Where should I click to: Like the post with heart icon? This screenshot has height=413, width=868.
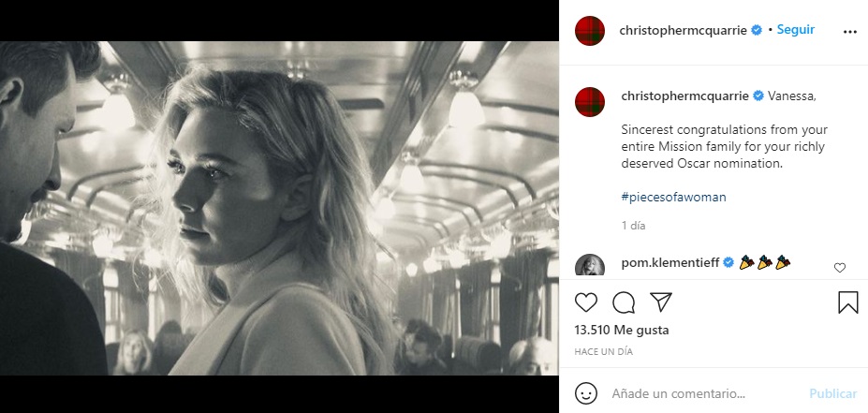tap(586, 302)
